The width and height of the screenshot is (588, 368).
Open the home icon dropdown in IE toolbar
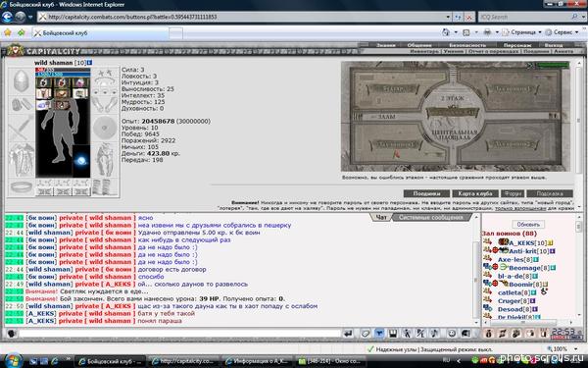coord(456,32)
